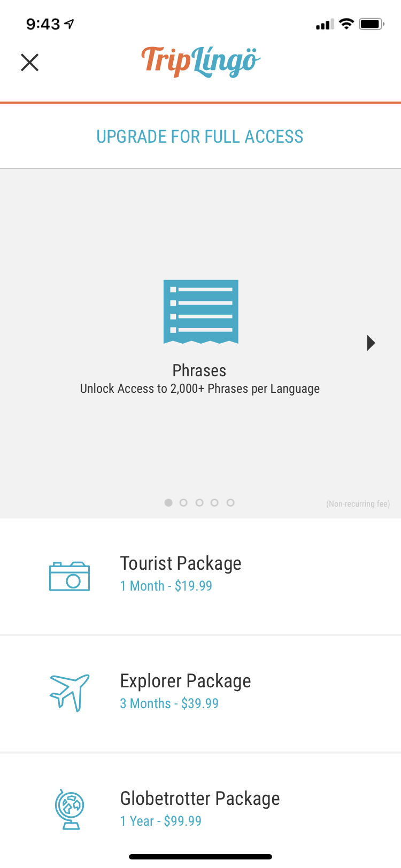Select the 1 Year - $99.99 price
The width and height of the screenshot is (401, 868).
161,821
